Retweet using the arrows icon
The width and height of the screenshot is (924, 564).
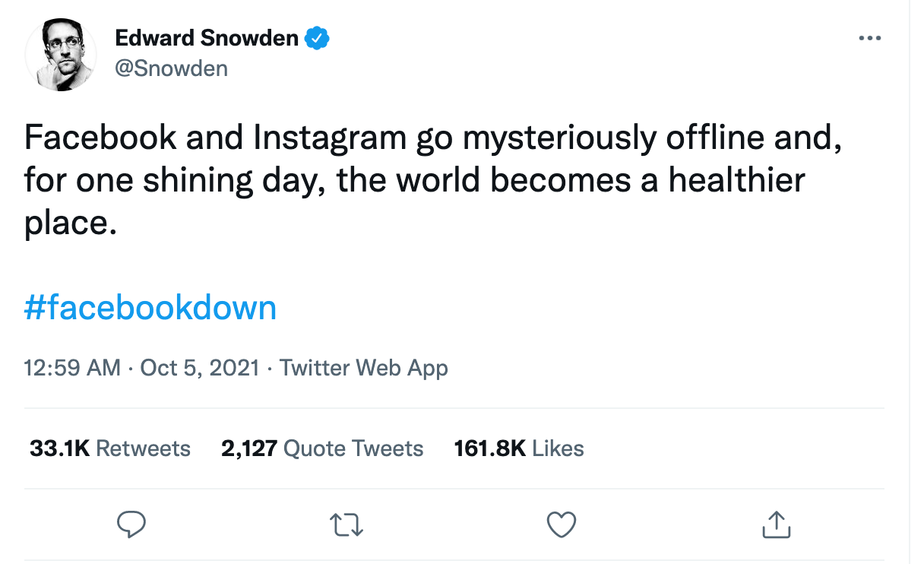(346, 524)
